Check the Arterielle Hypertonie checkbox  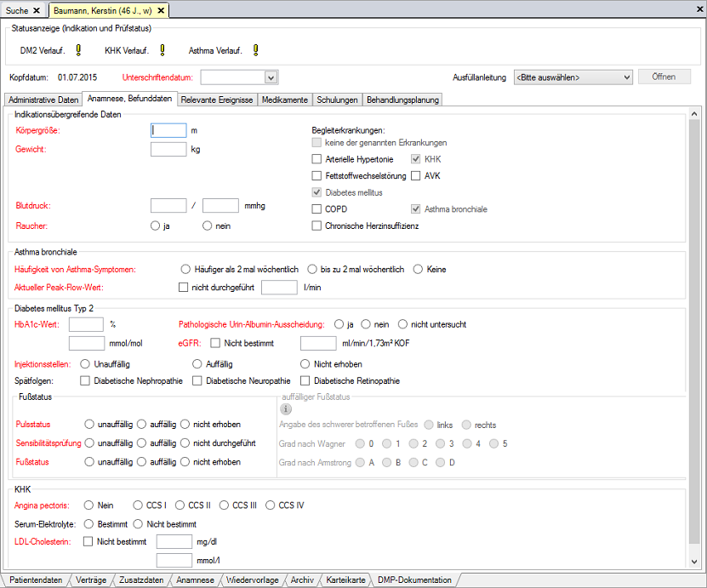point(316,159)
